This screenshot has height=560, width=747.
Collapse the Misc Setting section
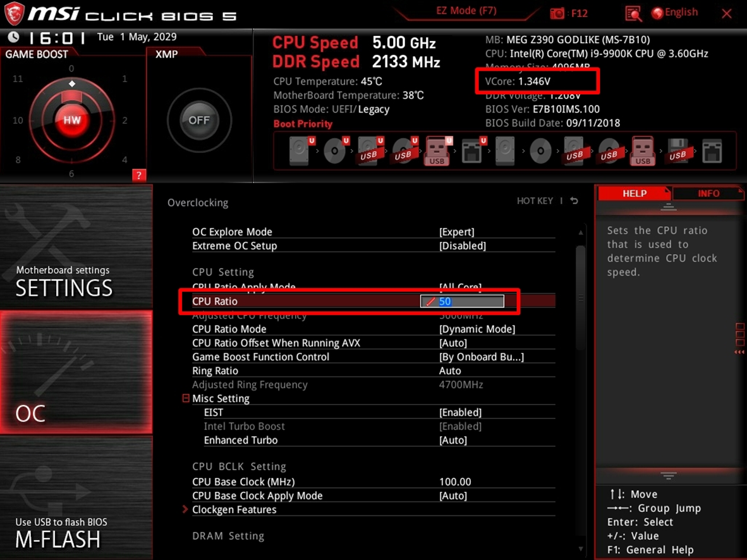click(x=186, y=398)
